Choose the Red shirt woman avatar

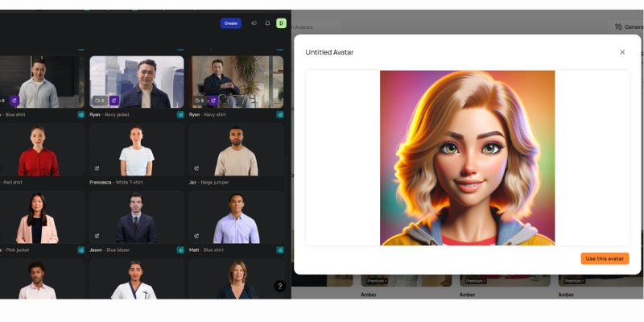click(41, 150)
